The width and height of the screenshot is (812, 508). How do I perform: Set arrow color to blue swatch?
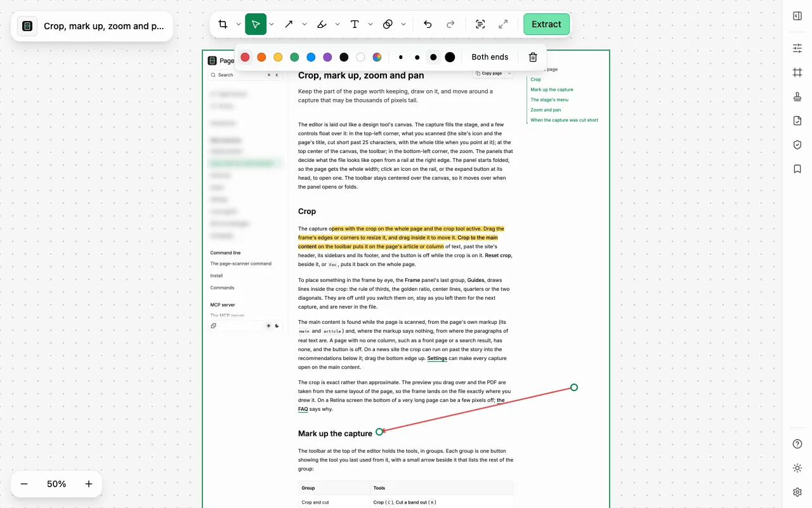311,57
